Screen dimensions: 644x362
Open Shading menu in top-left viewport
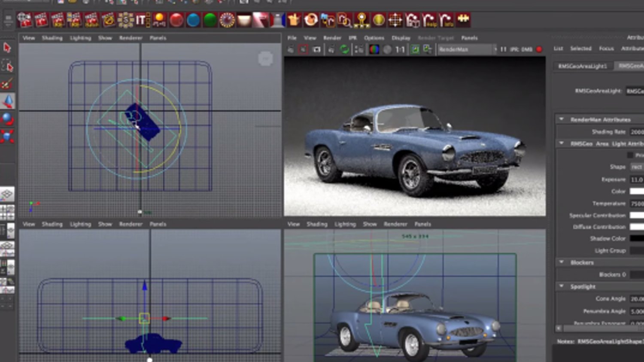(x=52, y=38)
